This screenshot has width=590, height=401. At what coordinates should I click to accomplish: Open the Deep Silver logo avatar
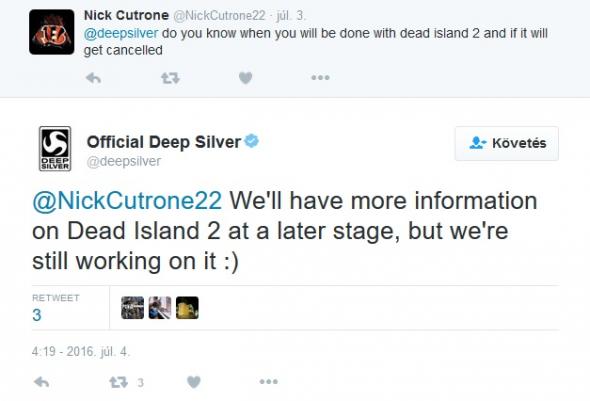click(55, 149)
